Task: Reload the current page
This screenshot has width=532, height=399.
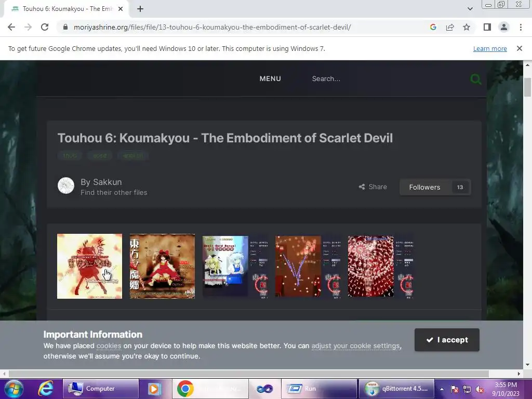Action: [45, 27]
